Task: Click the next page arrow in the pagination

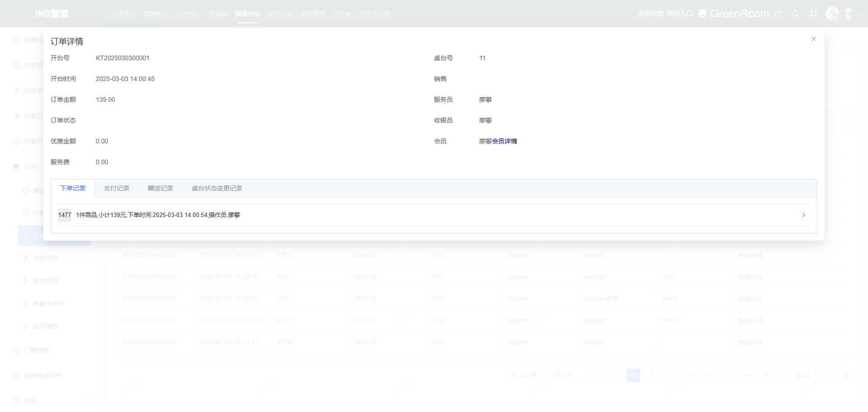Action: [x=783, y=375]
